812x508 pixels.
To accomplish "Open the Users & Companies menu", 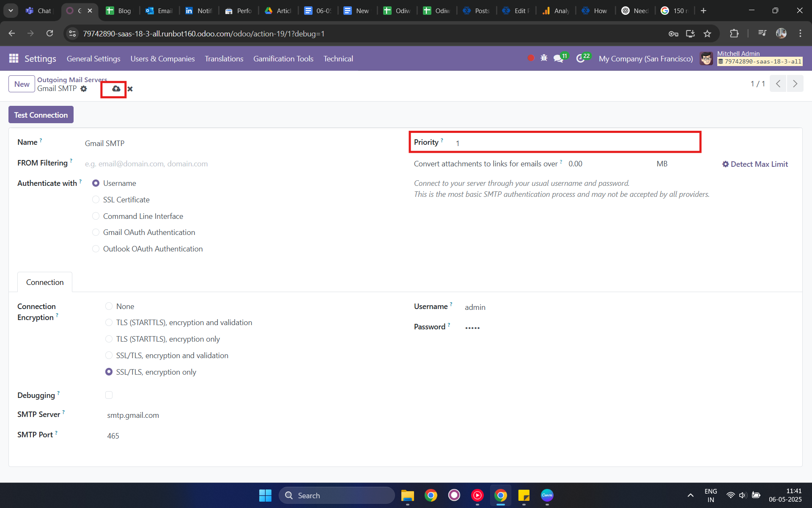I will [162, 59].
